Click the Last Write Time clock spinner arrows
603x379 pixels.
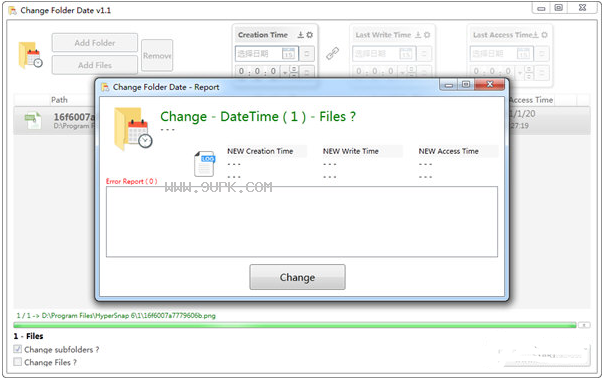click(x=411, y=71)
